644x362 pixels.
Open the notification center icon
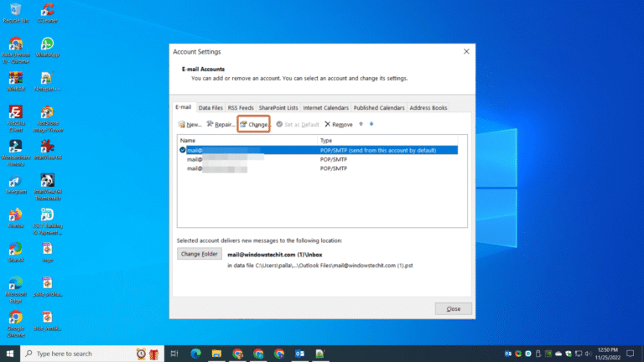coord(631,354)
